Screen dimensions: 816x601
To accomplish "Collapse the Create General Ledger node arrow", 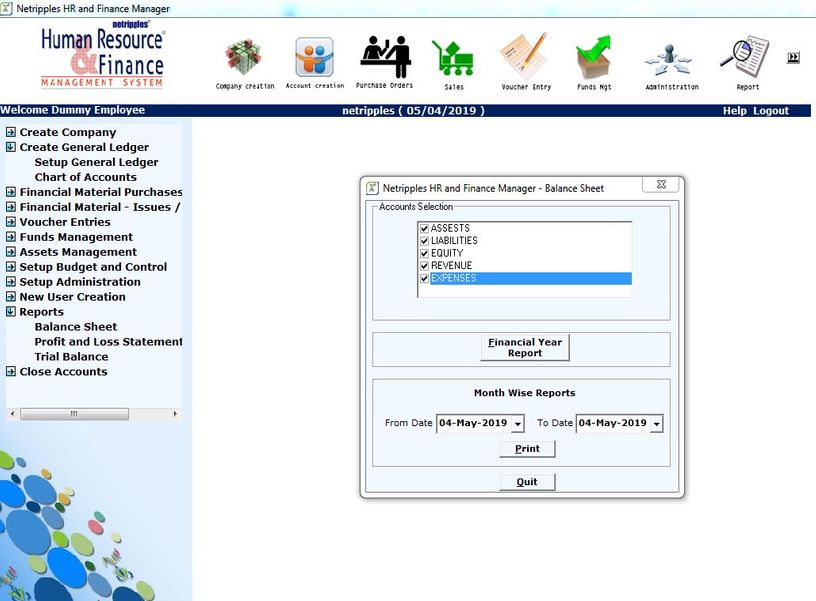I will [11, 147].
